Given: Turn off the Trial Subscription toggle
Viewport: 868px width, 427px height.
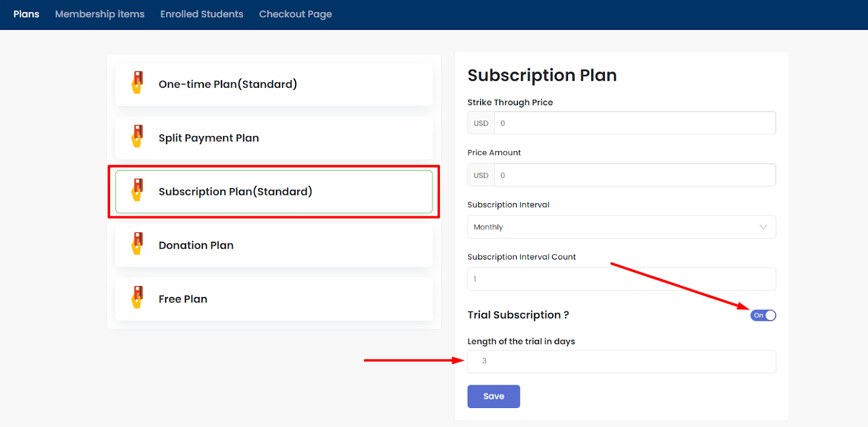Looking at the screenshot, I should tap(763, 315).
